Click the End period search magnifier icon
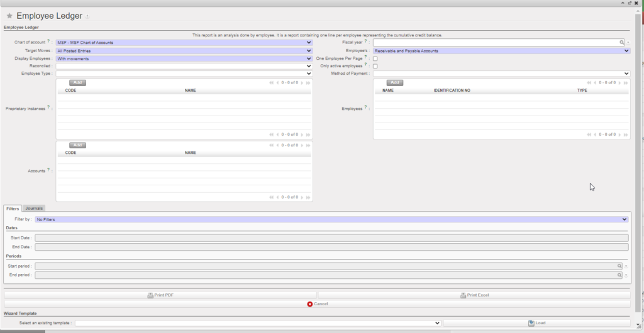This screenshot has width=644, height=333. pos(620,275)
